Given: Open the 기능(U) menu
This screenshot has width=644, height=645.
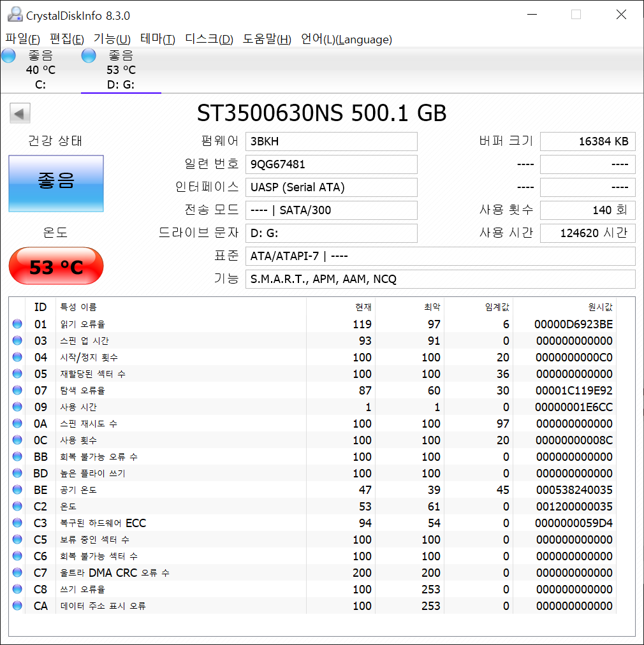Looking at the screenshot, I should (x=112, y=40).
